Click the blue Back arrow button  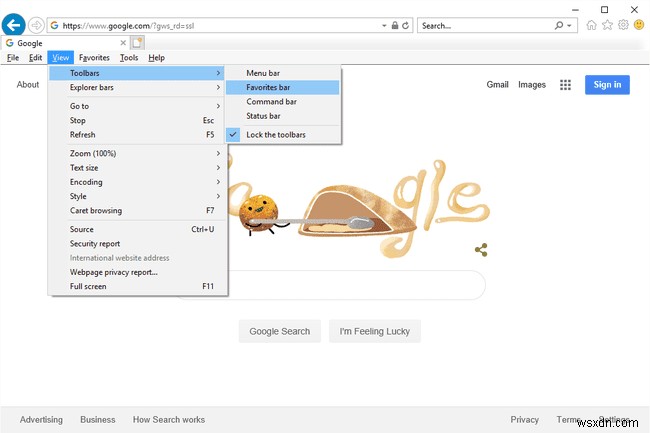pyautogui.click(x=13, y=25)
